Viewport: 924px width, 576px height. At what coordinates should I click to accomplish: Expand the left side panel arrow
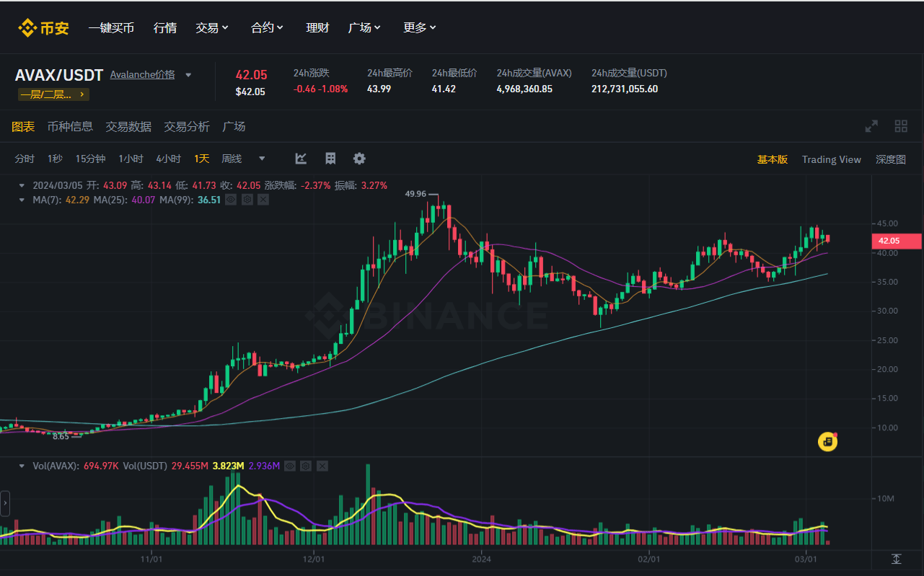tap(5, 502)
